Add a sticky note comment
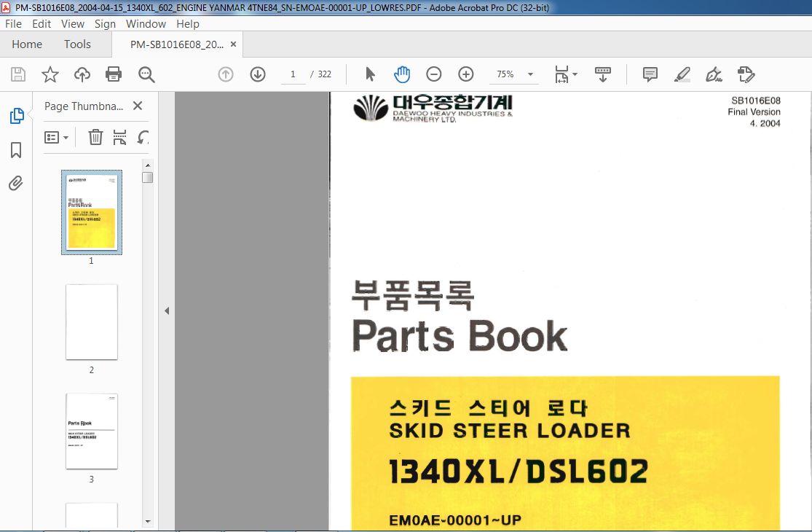 pyautogui.click(x=650, y=74)
